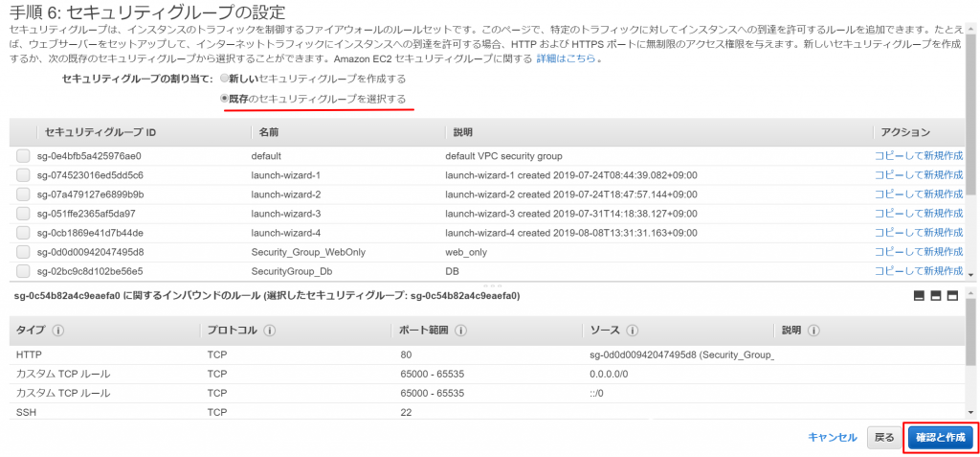
Task: Click the HTTP rule type cell
Action: pyautogui.click(x=29, y=354)
